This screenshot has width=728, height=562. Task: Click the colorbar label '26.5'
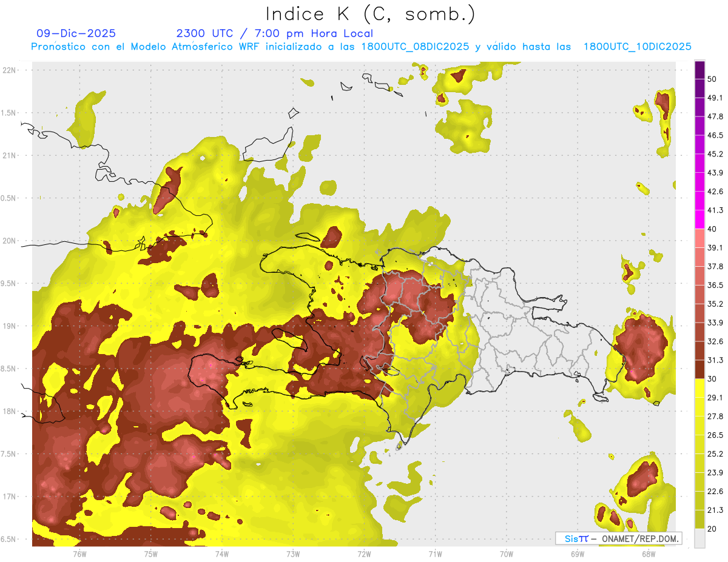(x=715, y=435)
